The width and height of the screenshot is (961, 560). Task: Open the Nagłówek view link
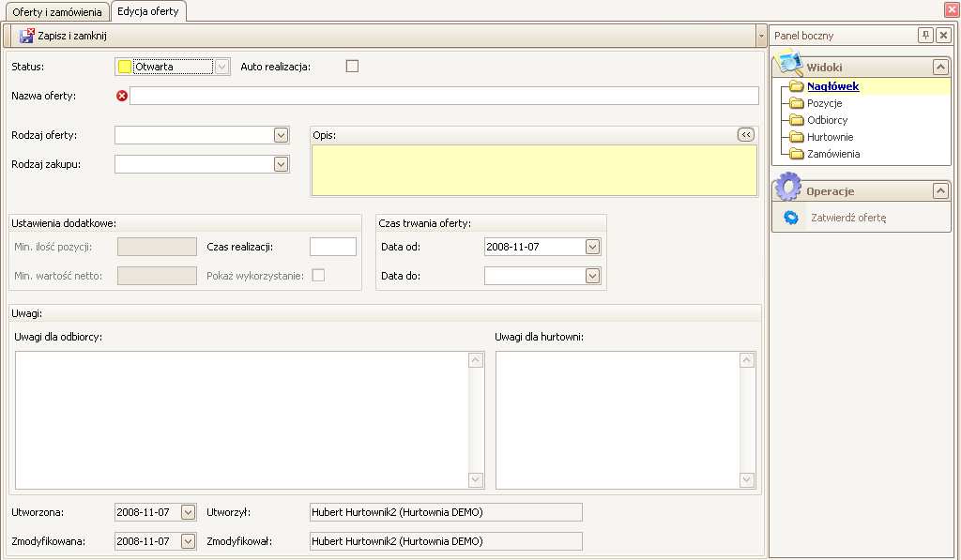(833, 86)
